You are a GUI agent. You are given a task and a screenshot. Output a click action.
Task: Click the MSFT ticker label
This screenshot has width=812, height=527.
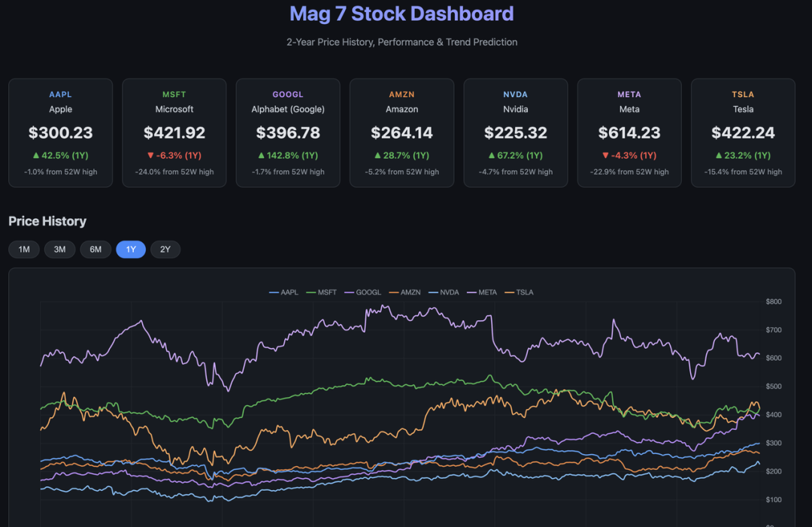click(x=174, y=95)
